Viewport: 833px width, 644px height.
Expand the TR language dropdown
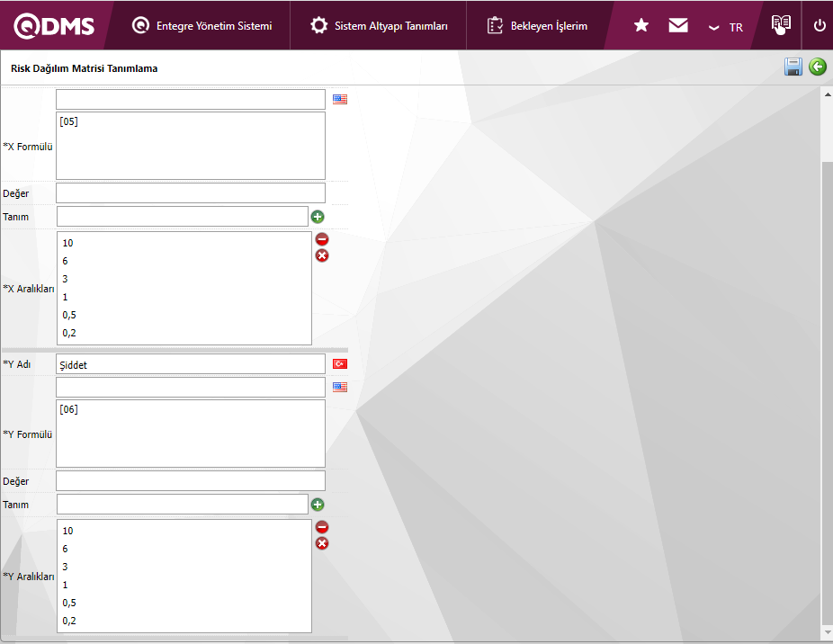tap(726, 28)
